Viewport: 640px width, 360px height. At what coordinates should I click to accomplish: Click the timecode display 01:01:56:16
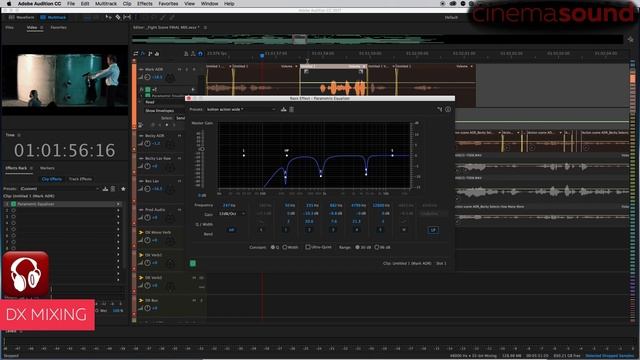pyautogui.click(x=64, y=151)
